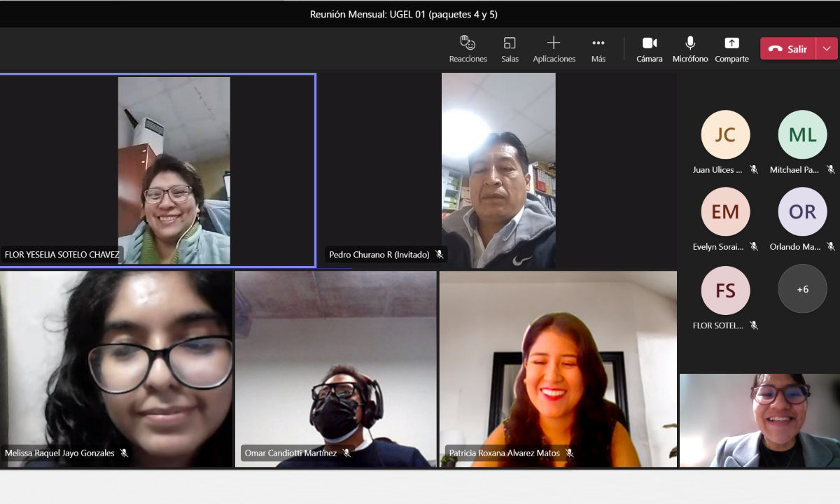Select Flor Yeselia Sotelo Chavez video tile
This screenshot has height=504, width=840.
pos(157,170)
